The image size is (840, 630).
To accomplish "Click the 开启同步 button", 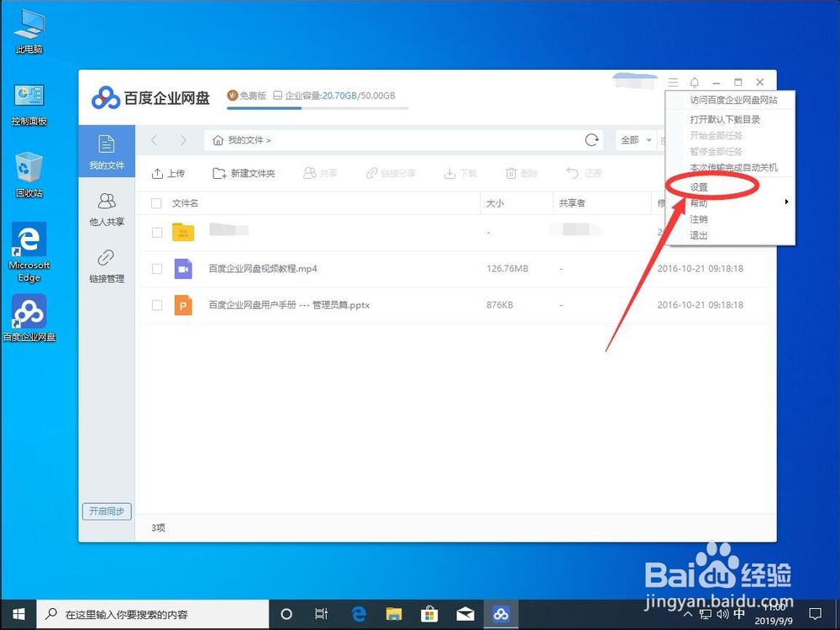I will (x=106, y=511).
